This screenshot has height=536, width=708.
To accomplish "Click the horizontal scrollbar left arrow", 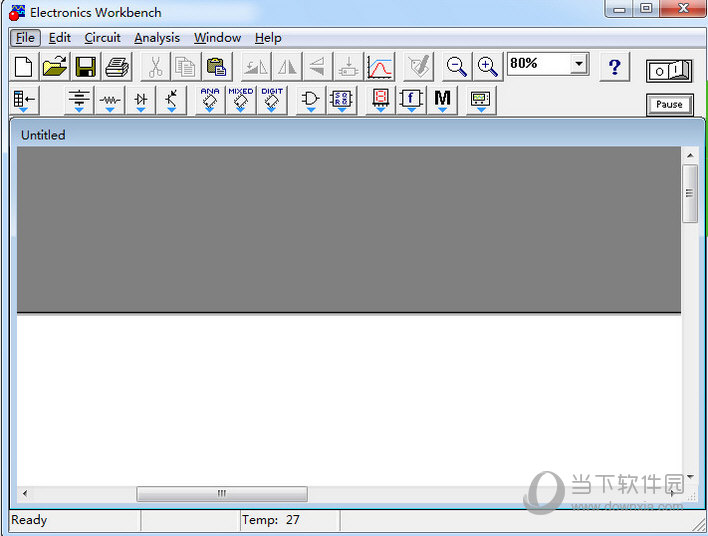I will [25, 493].
